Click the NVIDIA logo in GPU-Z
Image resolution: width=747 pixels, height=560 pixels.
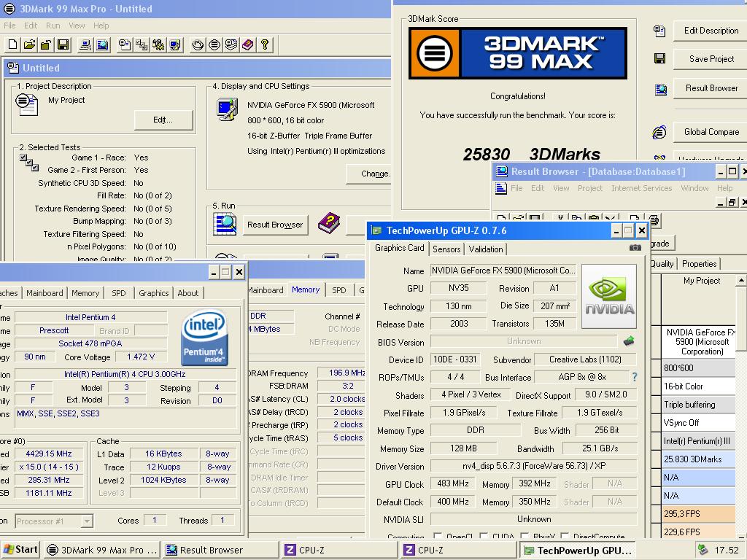click(609, 297)
